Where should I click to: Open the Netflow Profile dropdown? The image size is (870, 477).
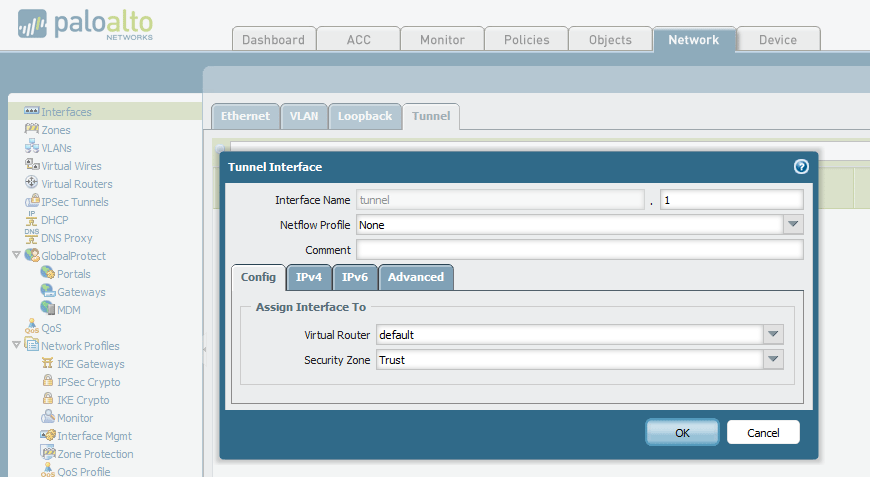793,225
